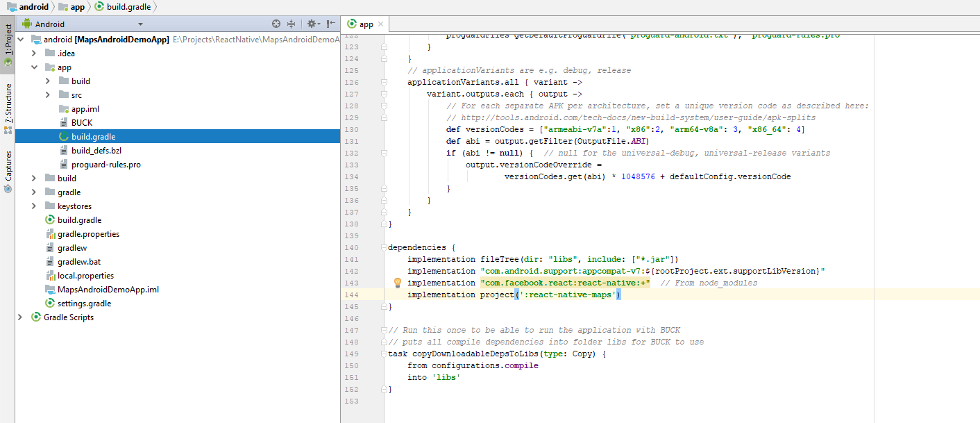Screen dimensions: 980x423
Task: Select build_defs.bzl in the project tree
Action: click(x=96, y=151)
